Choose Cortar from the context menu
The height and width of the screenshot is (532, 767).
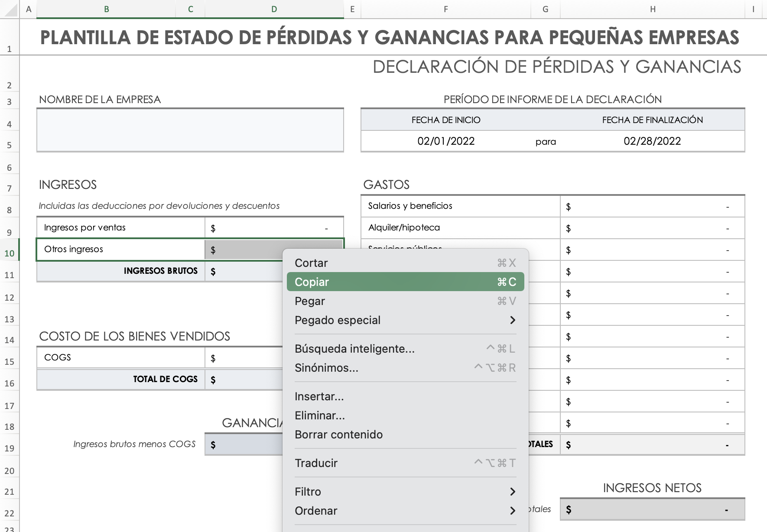[405, 263]
